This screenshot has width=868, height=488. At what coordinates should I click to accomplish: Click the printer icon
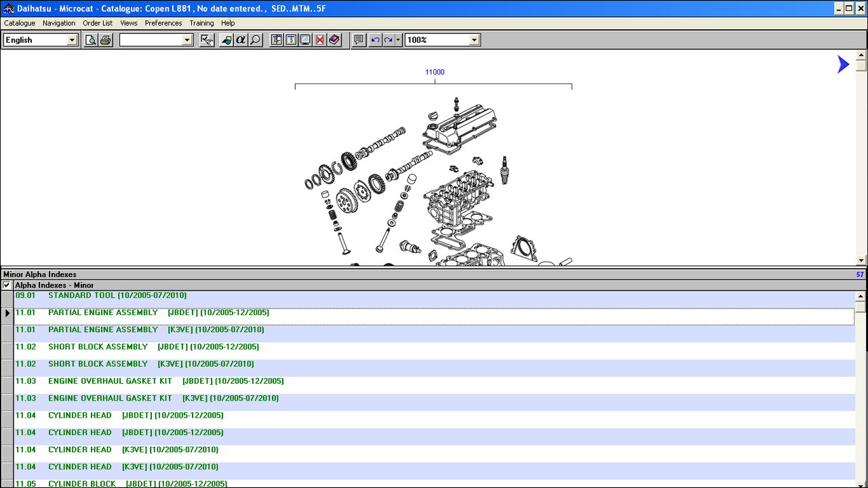pyautogui.click(x=106, y=40)
